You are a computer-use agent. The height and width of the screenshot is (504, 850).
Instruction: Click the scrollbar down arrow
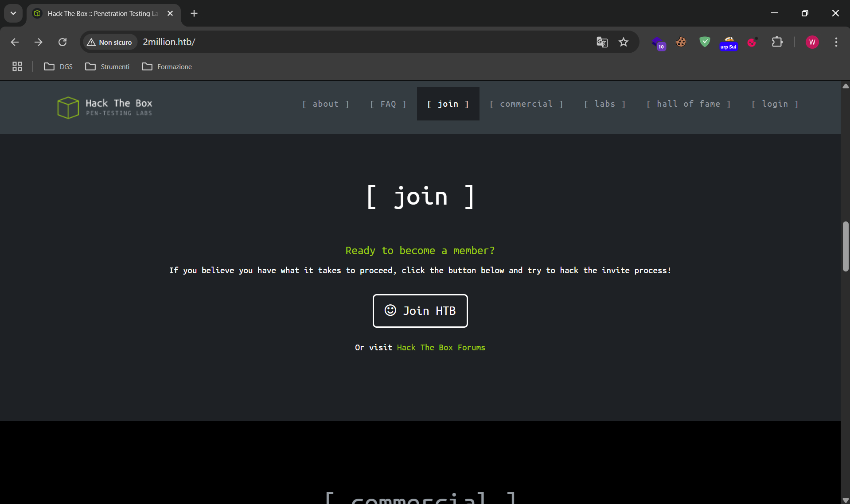[846, 500]
